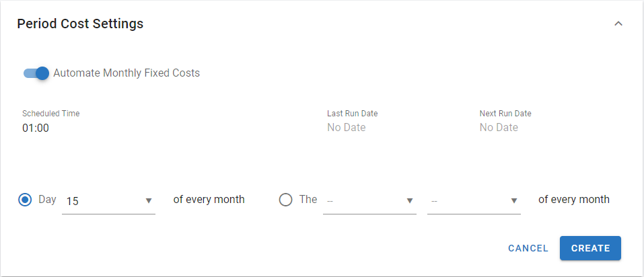The height and width of the screenshot is (277, 644).
Task: Click the Period Cost Settings header title
Action: (80, 24)
